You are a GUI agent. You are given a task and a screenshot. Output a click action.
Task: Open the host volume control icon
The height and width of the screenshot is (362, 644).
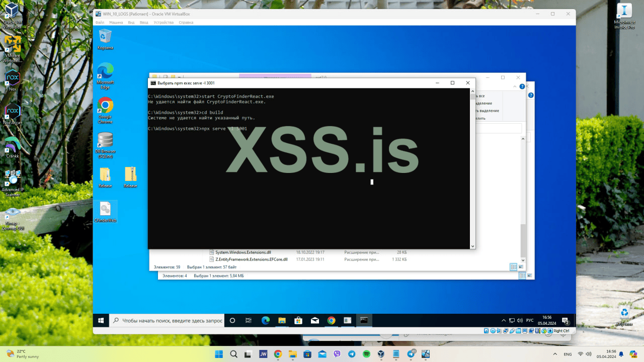pos(589,354)
